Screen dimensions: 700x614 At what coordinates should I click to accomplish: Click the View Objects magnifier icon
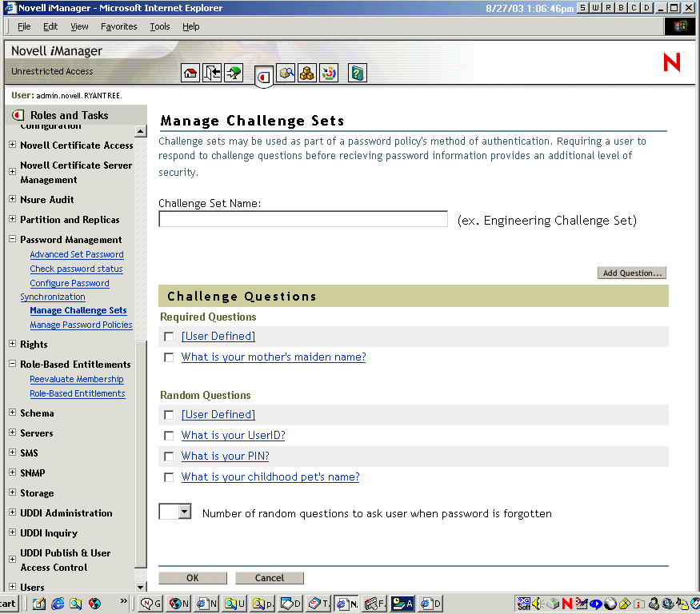pyautogui.click(x=286, y=73)
